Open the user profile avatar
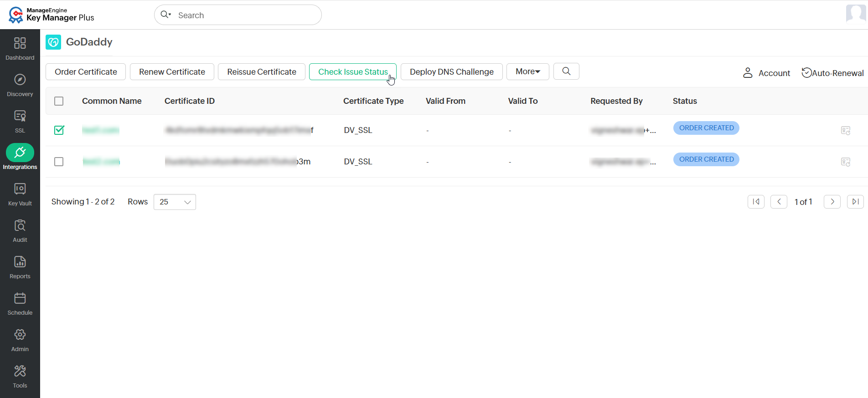Viewport: 868px width, 398px height. 856,14
